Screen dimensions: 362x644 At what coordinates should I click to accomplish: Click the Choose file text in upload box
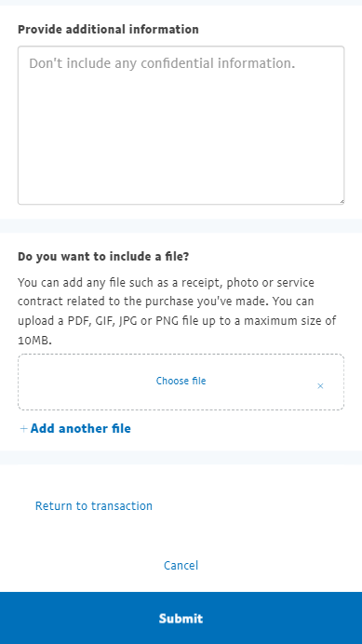181,381
